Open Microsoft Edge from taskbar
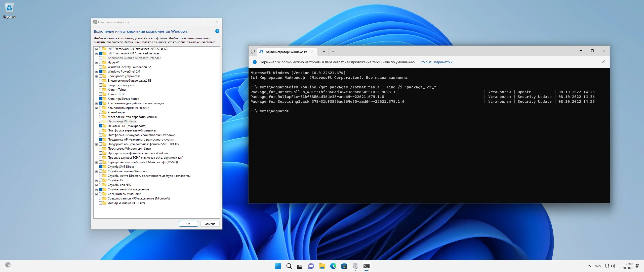The height and width of the screenshot is (272, 644). coord(333,266)
